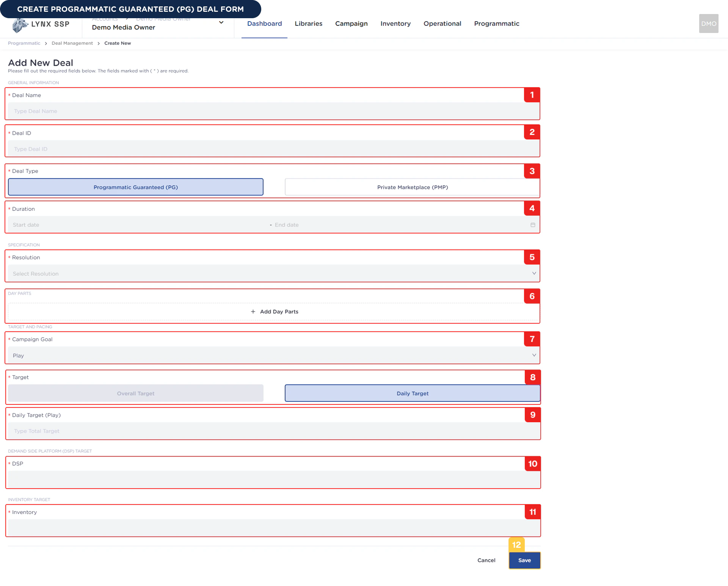Open the Programmatic menu in the top bar
This screenshot has height=586, width=728.
(496, 24)
